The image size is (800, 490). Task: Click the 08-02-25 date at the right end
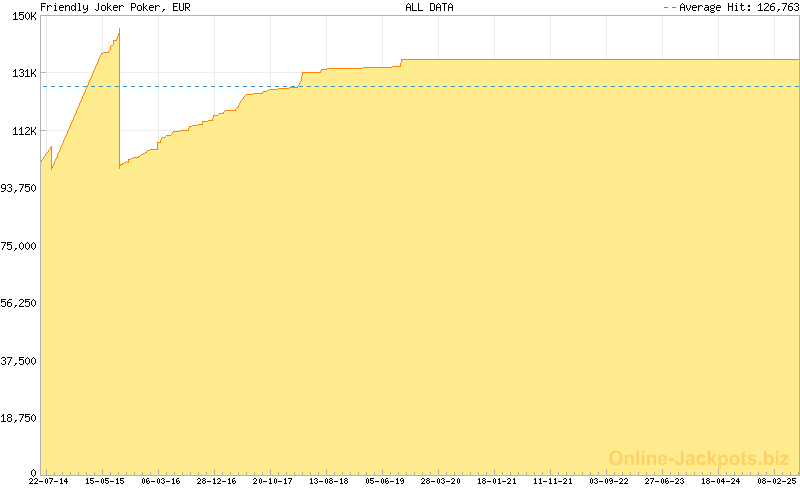click(x=775, y=481)
